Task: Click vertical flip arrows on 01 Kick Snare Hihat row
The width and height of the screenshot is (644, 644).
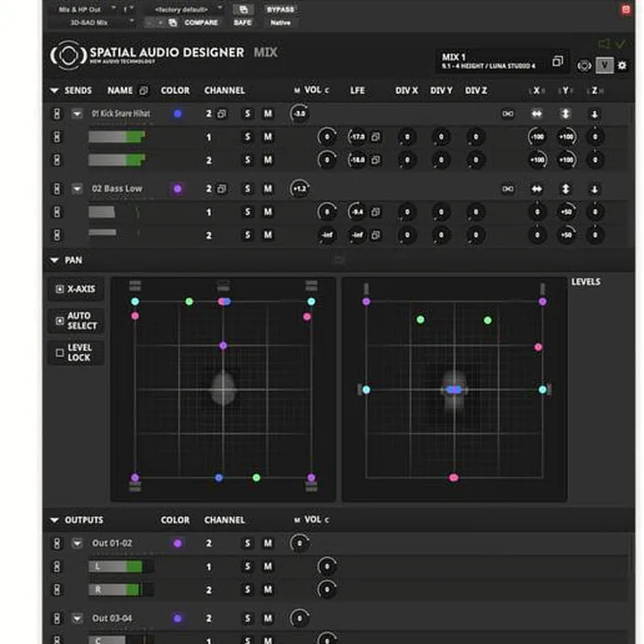Action: (x=565, y=114)
